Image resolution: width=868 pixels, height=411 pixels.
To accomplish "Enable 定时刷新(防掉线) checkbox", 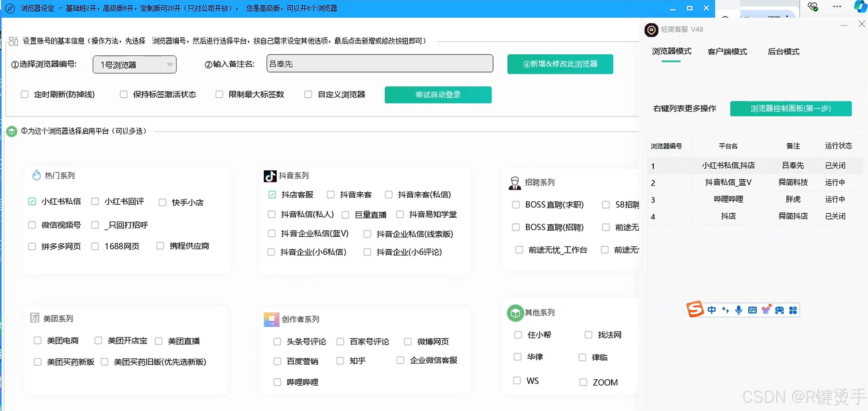I will (x=25, y=94).
